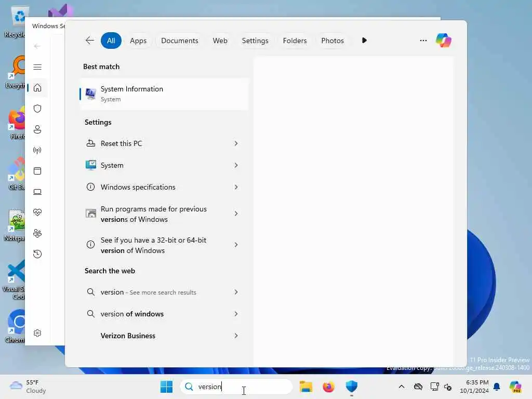Open Device performance & health heart icon

pos(37,212)
